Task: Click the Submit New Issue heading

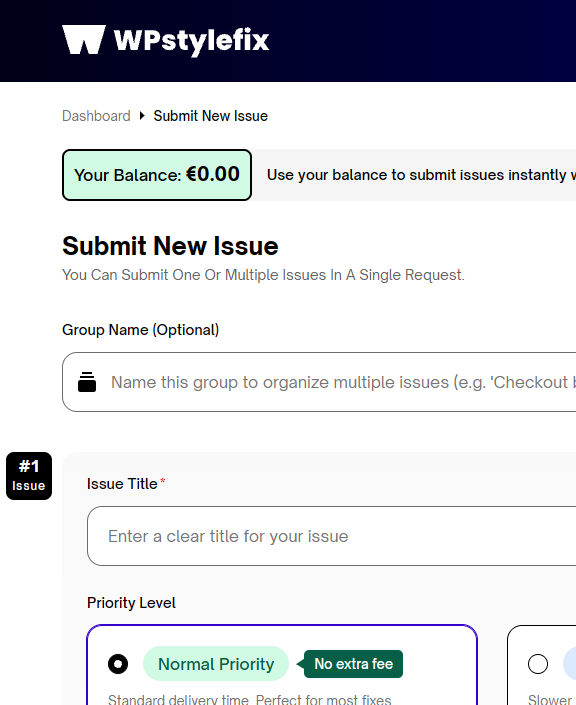Action: click(170, 246)
